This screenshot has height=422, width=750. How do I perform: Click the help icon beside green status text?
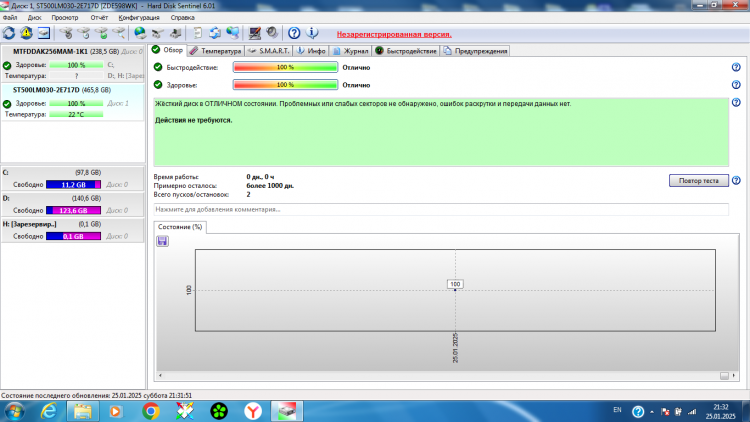tap(736, 102)
